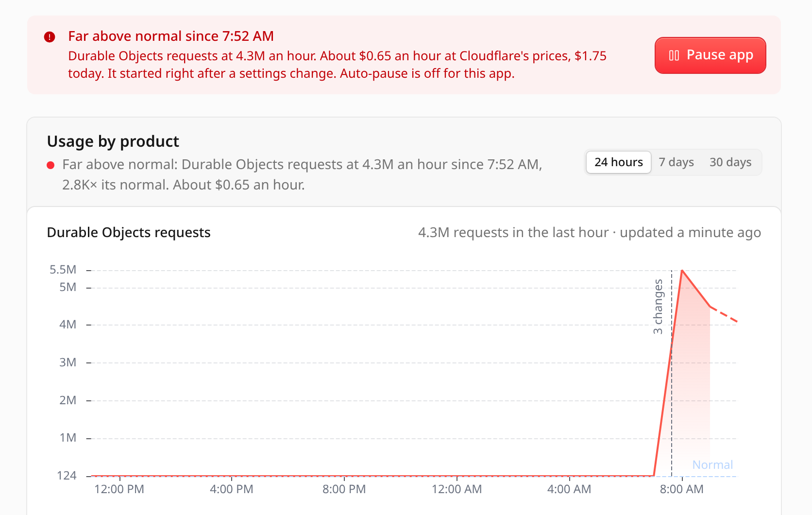Click the 8:00 AM x-axis label
The height and width of the screenshot is (515, 812).
[681, 489]
